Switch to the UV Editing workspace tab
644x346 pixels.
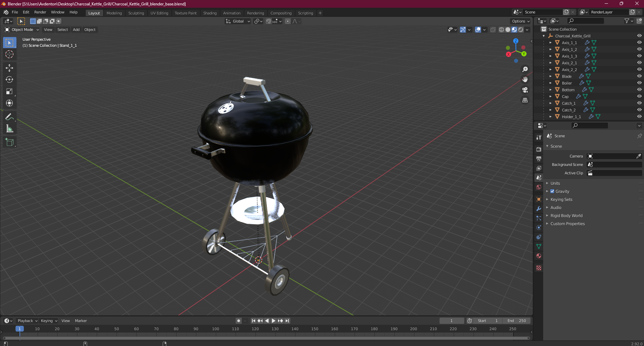(x=159, y=13)
